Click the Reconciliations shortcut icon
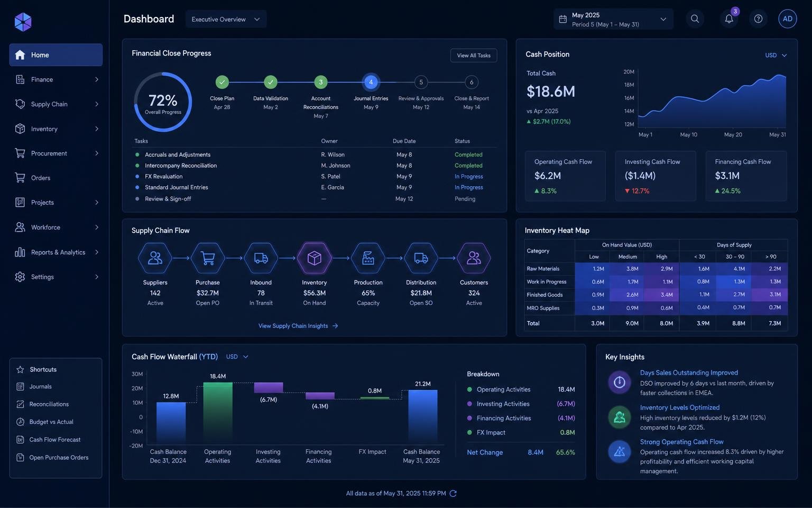Image resolution: width=812 pixels, height=508 pixels. (20, 404)
